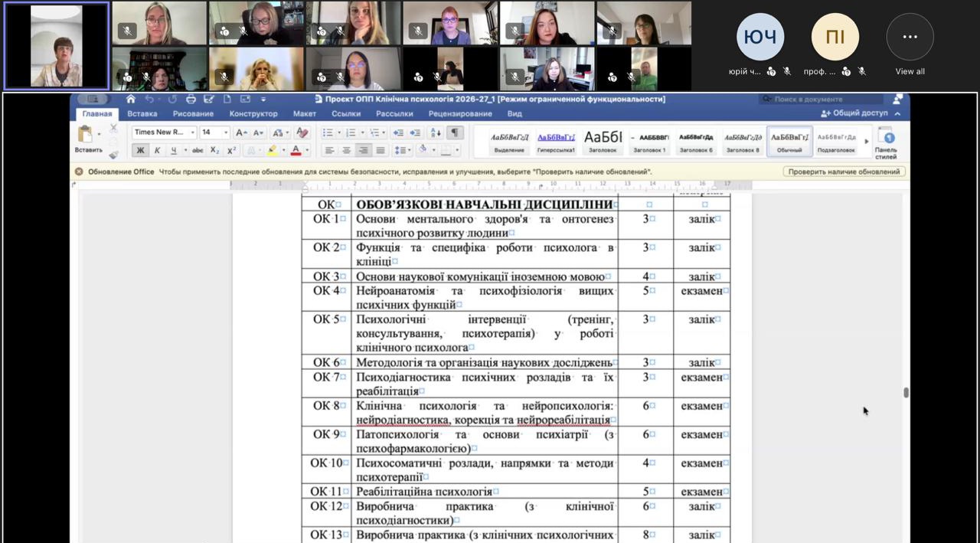Click the Increase Indent icon
Screen dimensions: 980x543
415,132
